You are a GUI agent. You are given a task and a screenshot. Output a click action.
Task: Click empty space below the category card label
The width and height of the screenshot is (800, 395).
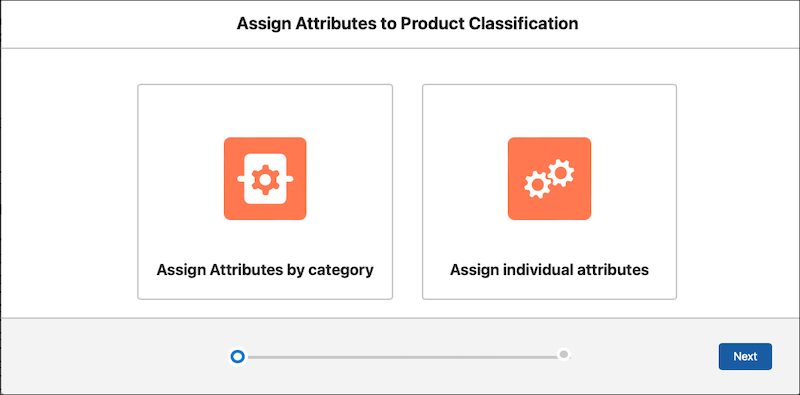coord(265,289)
